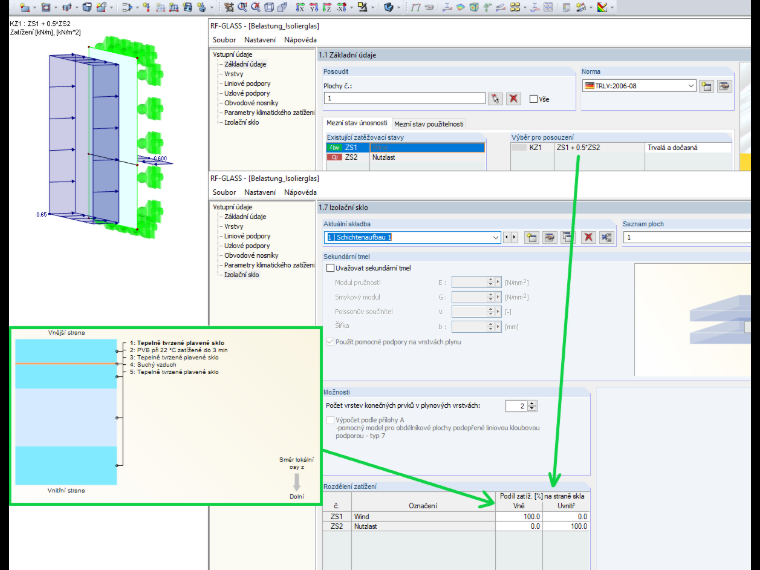The image size is (760, 570).
Task: Click the colorful results panel icon at toolbar end
Action: pyautogui.click(x=602, y=7)
